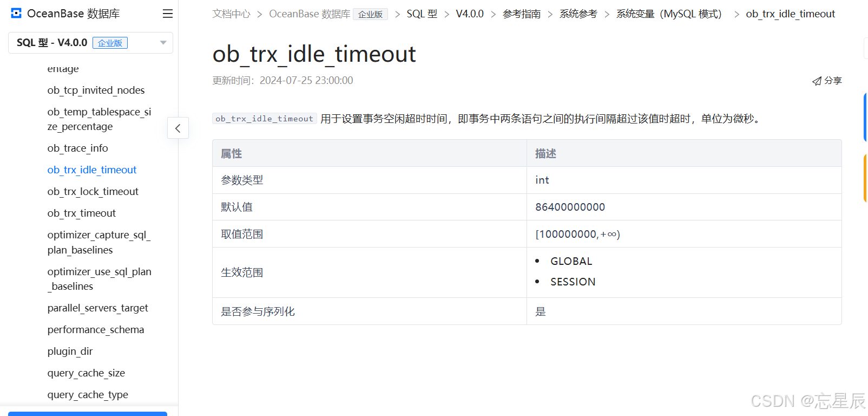Click the OceanBase logo icon
868x416 pixels.
16,14
